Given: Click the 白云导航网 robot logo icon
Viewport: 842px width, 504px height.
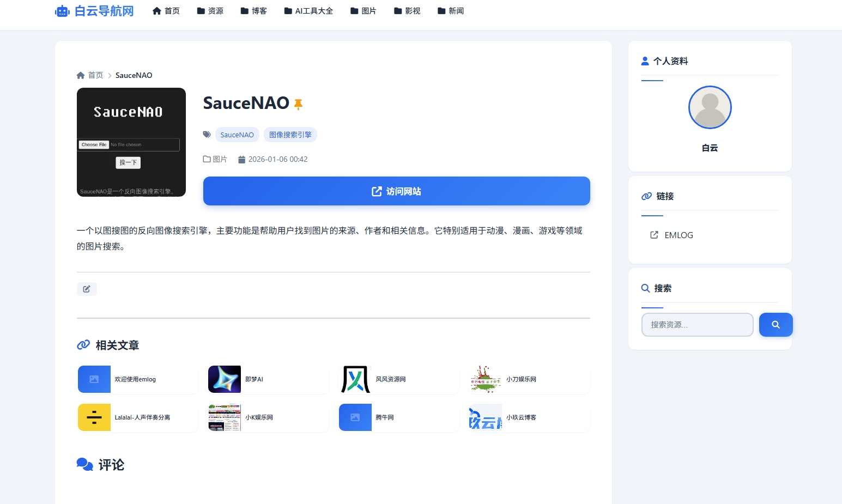Looking at the screenshot, I should [x=62, y=10].
